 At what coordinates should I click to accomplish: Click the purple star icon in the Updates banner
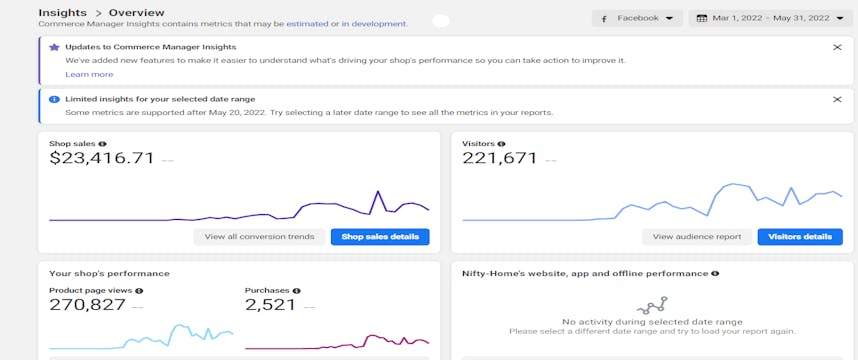pyautogui.click(x=54, y=48)
